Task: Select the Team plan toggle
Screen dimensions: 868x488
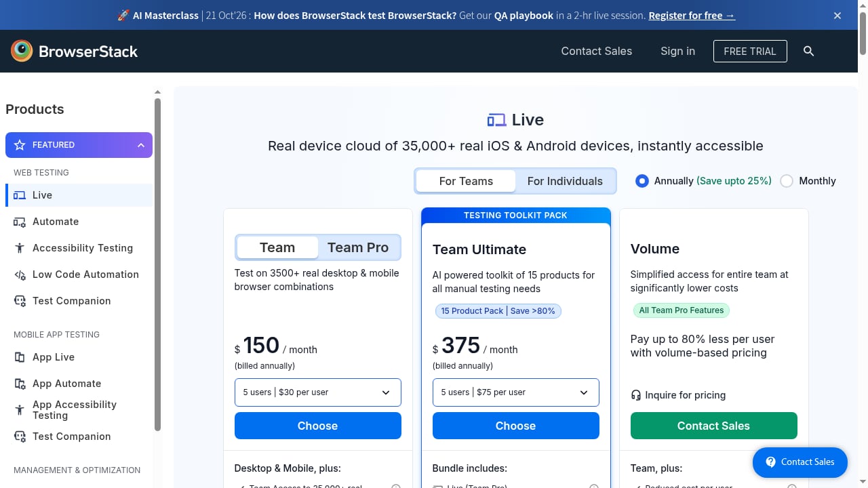Action: coord(277,247)
